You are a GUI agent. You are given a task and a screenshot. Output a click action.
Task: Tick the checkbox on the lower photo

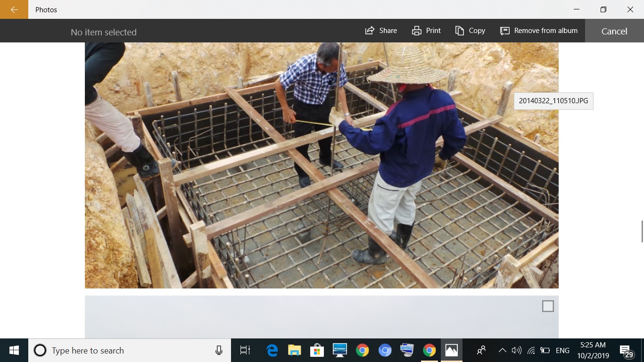click(548, 306)
